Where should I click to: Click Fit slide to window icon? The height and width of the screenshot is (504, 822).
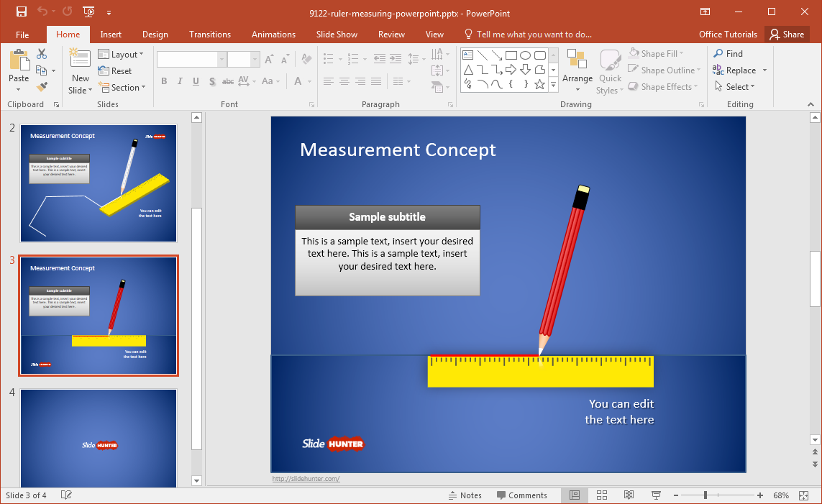[804, 495]
